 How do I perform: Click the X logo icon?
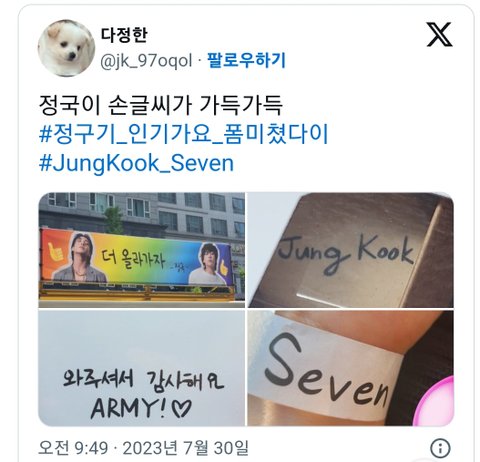click(439, 34)
